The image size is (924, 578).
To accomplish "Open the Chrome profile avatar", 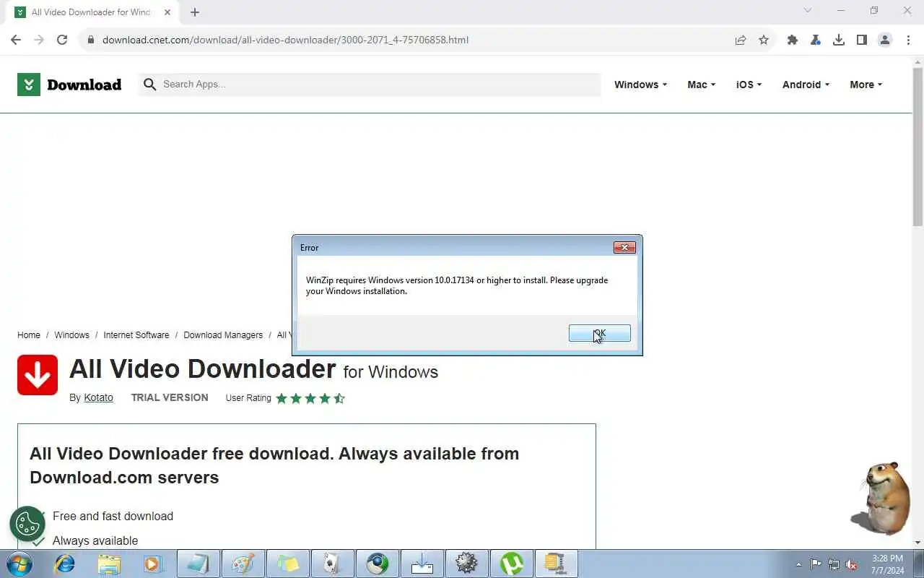I will tap(885, 40).
